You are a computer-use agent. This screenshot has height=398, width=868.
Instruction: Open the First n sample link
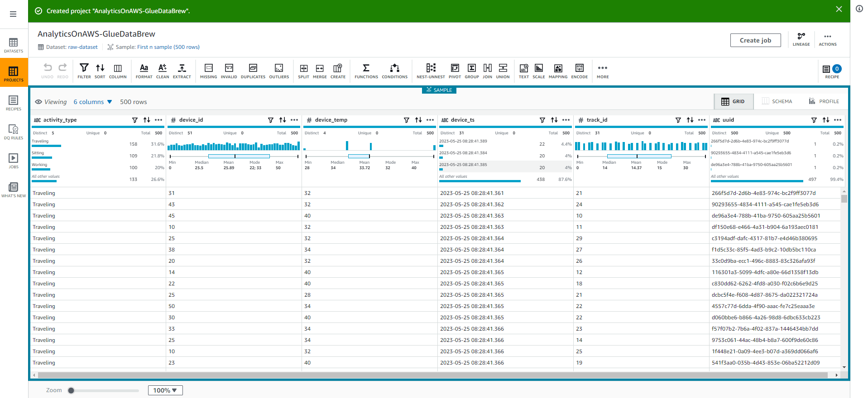(x=168, y=47)
